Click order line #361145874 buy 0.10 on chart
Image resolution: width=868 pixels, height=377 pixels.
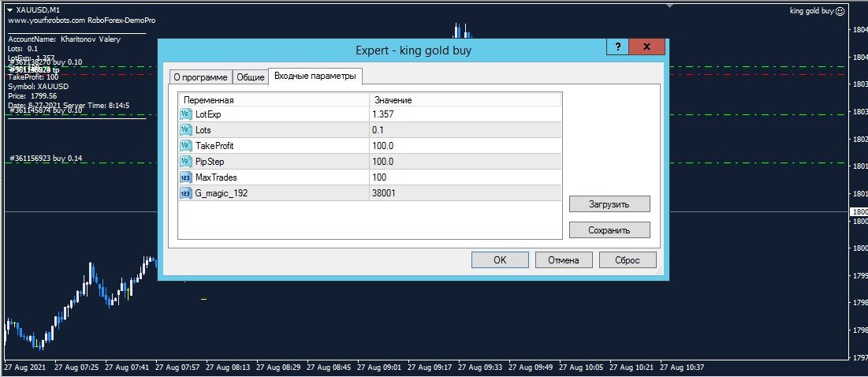[46, 110]
